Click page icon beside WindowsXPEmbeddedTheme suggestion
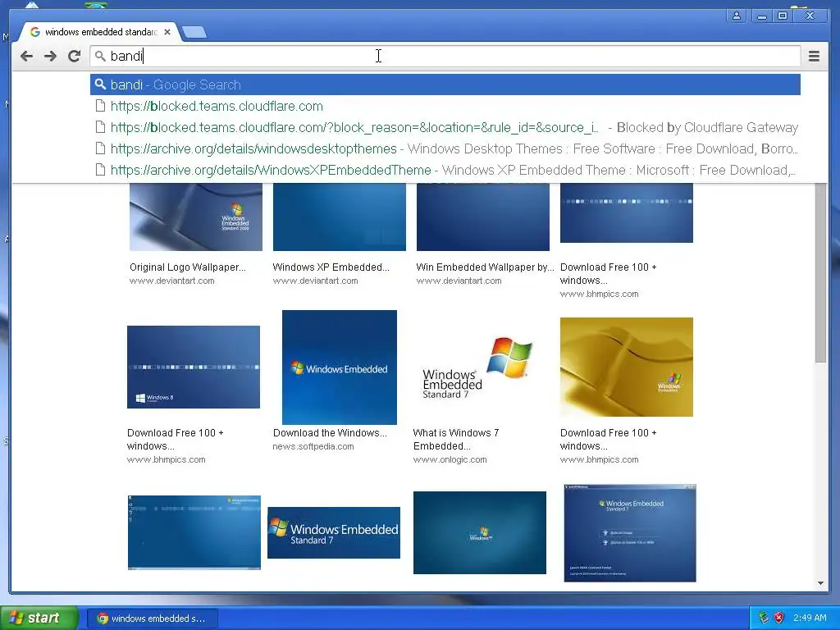This screenshot has width=840, height=630. pos(99,170)
